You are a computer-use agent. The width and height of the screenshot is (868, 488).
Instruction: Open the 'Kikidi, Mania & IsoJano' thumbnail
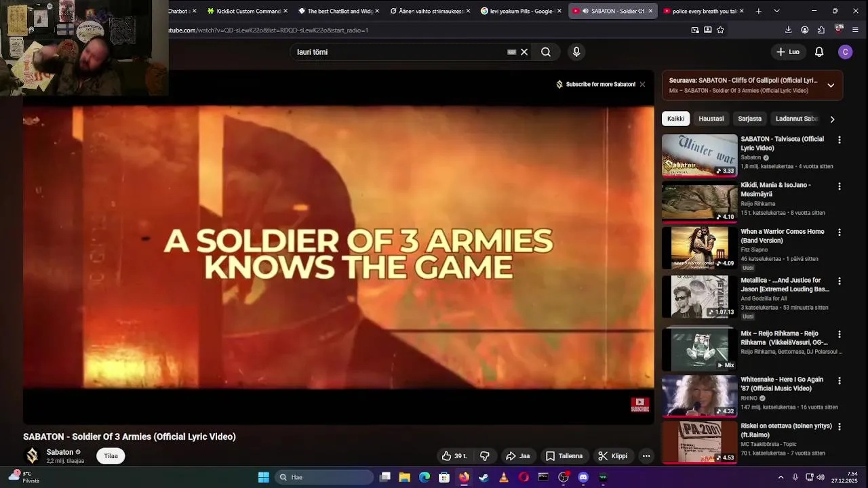(699, 201)
